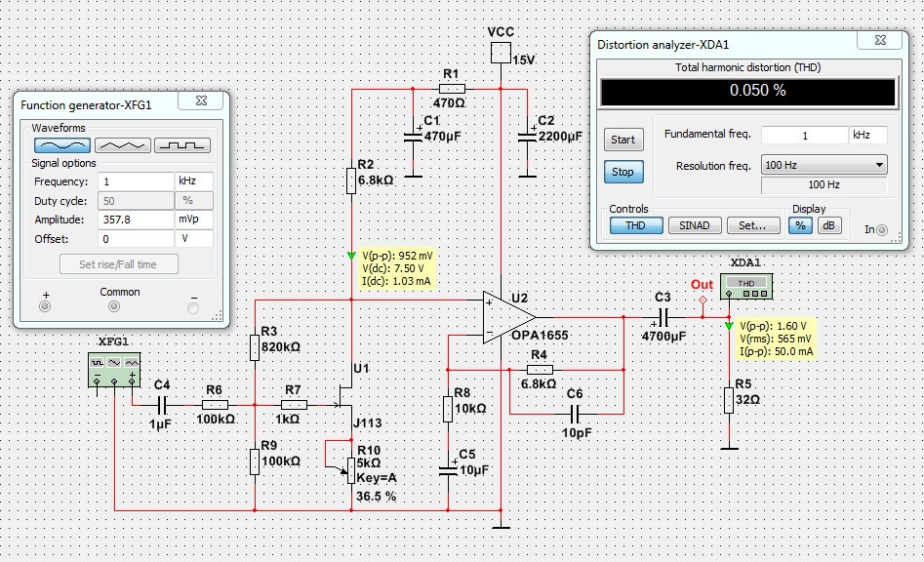This screenshot has width=924, height=562.
Task: Select the THD control mode
Action: click(636, 225)
